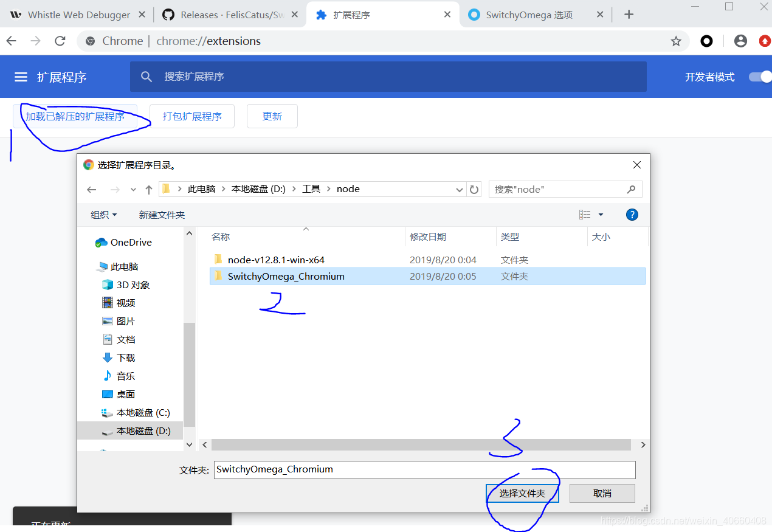The image size is (772, 532).
Task: Open the black circle extension icon in the toolbar
Action: [x=706, y=41]
